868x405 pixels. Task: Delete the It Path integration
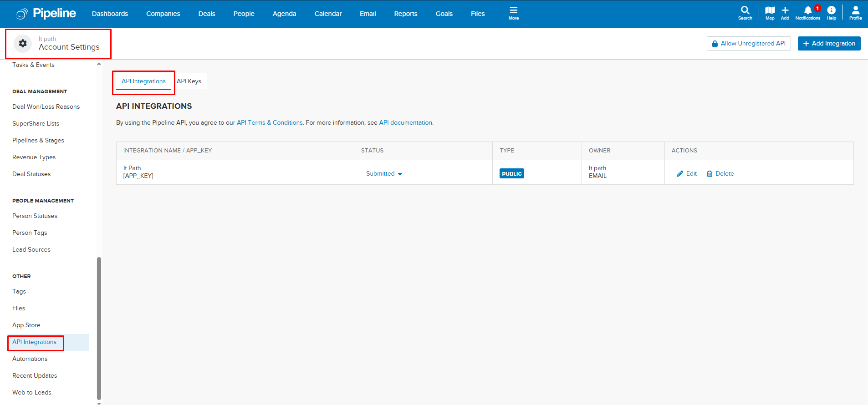tap(720, 173)
